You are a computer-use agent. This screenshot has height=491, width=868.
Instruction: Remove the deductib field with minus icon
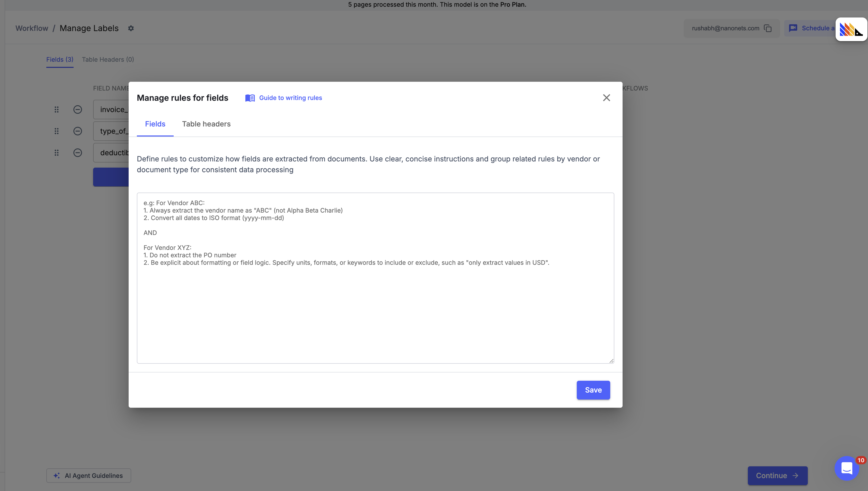pyautogui.click(x=78, y=153)
